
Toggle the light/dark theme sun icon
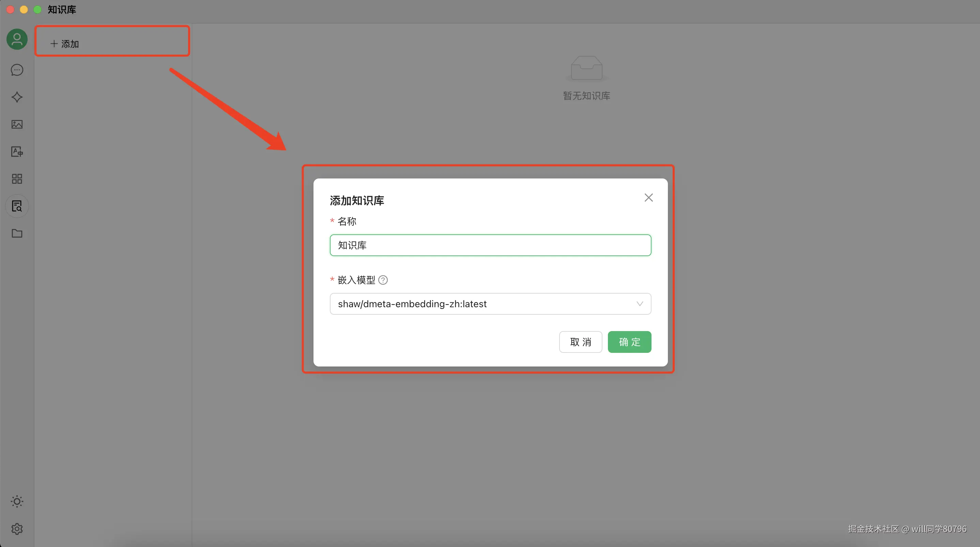[17, 501]
